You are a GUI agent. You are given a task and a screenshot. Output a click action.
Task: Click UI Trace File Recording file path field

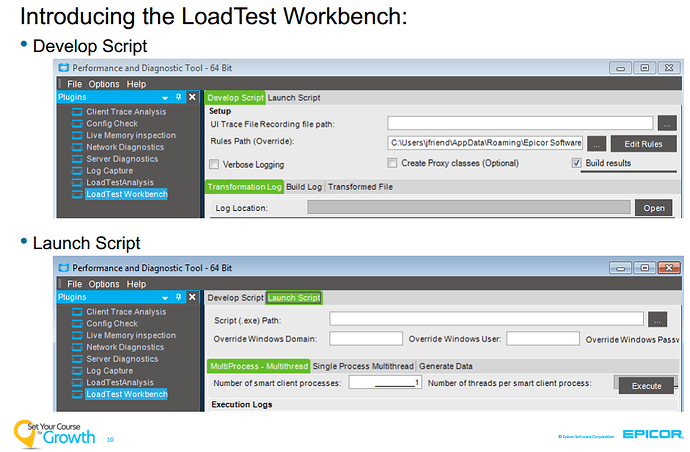point(520,123)
